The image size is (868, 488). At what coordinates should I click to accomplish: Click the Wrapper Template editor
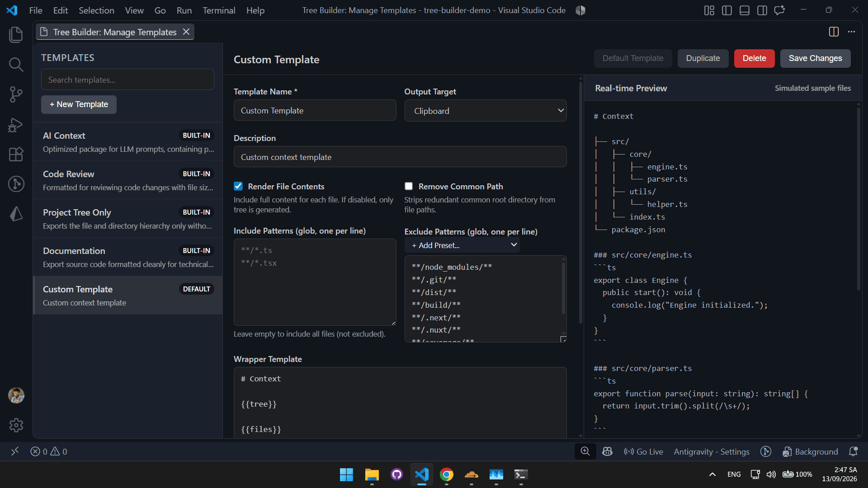(400, 403)
